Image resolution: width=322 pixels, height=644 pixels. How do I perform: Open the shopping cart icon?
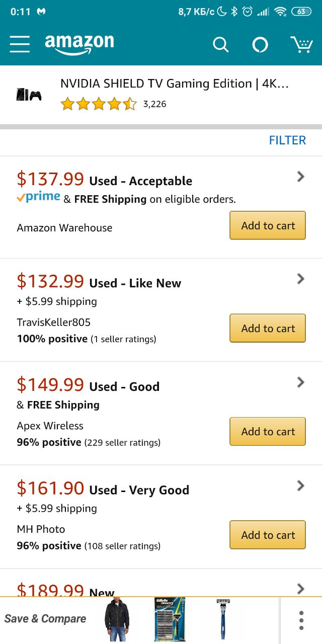[302, 45]
